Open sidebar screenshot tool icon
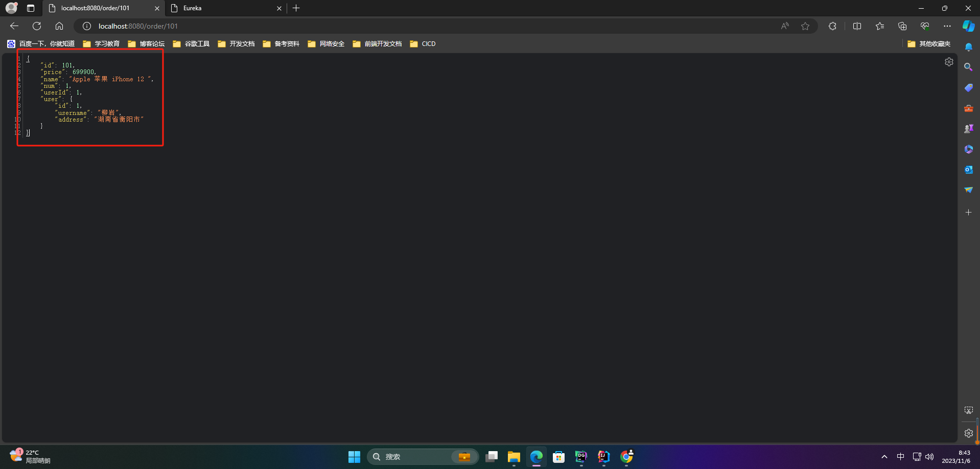 click(x=968, y=410)
